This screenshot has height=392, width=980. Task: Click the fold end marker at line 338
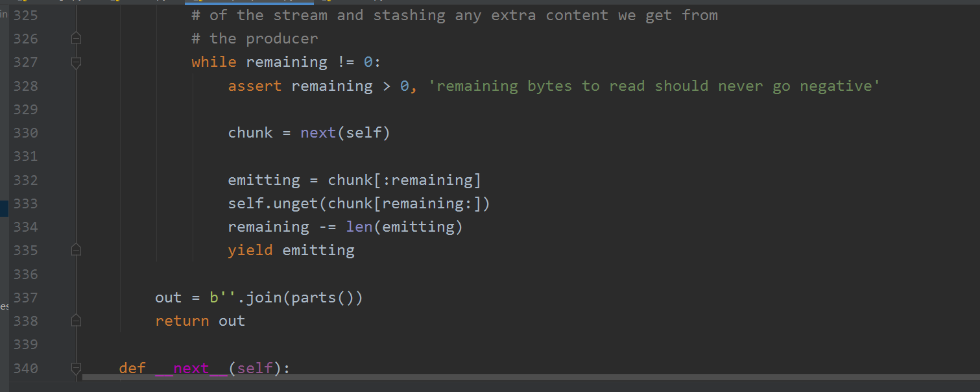click(x=76, y=321)
